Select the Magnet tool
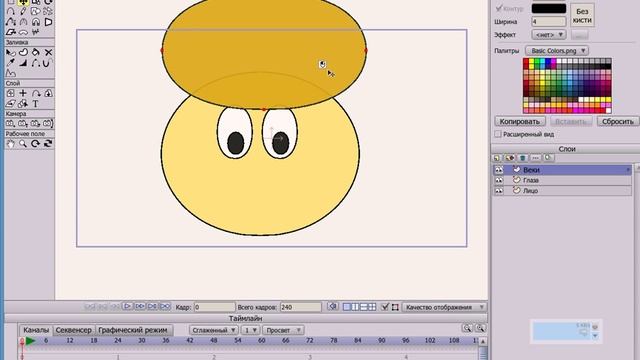The width and height of the screenshot is (640, 360). click(36, 22)
